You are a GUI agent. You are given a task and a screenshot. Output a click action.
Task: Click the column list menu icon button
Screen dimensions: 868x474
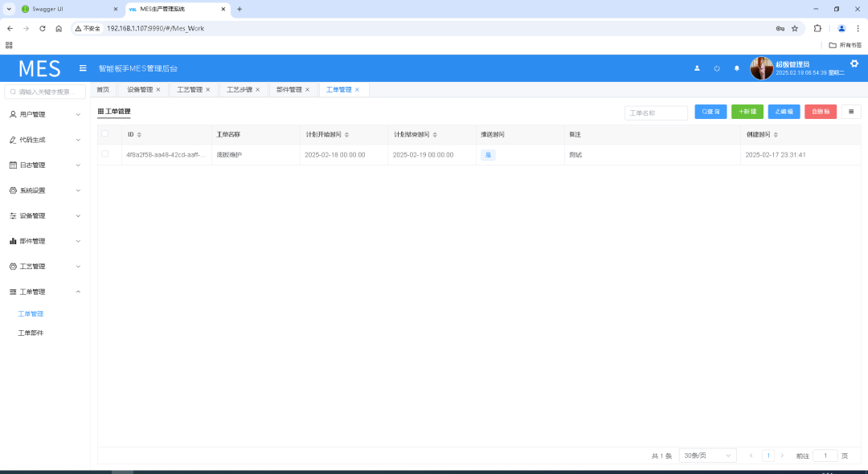(850, 112)
